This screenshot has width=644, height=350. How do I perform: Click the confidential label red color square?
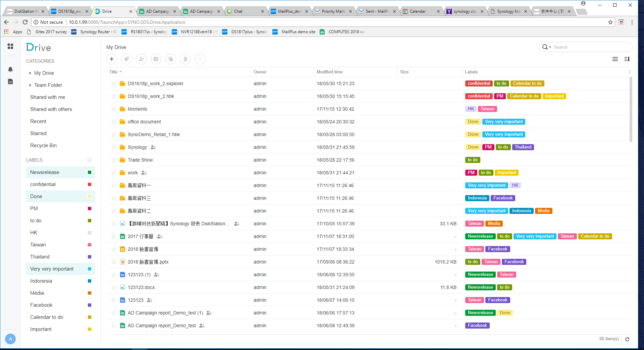[90, 184]
